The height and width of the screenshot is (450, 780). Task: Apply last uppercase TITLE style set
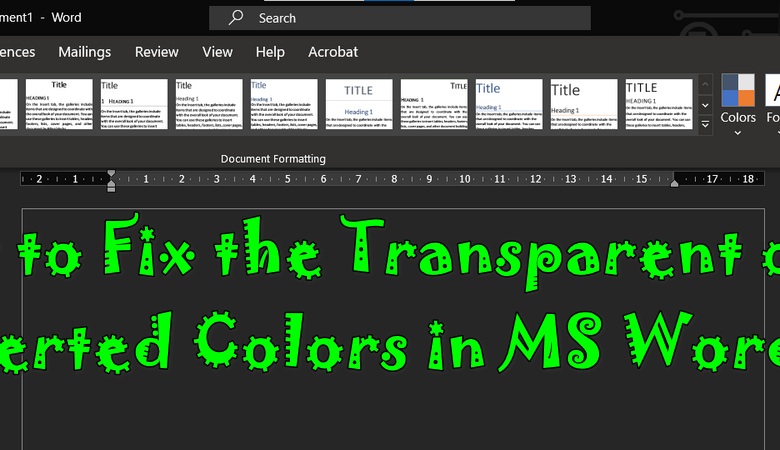(x=659, y=104)
